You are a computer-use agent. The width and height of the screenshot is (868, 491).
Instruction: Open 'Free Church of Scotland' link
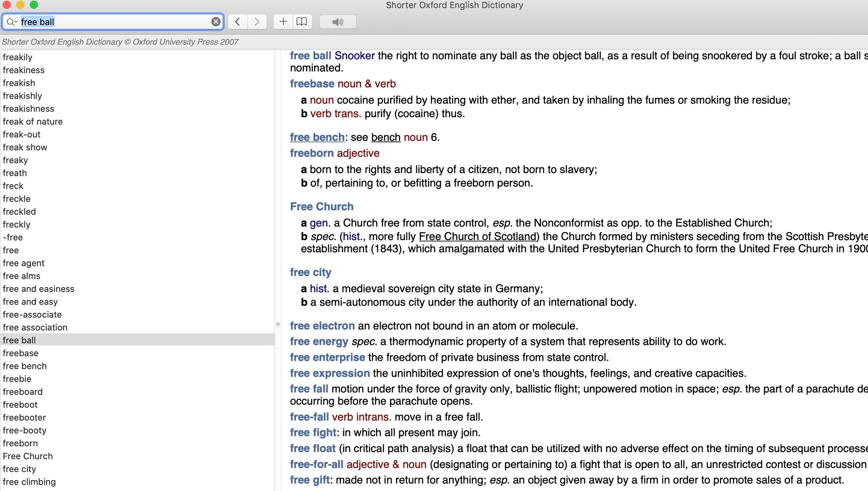click(x=477, y=236)
